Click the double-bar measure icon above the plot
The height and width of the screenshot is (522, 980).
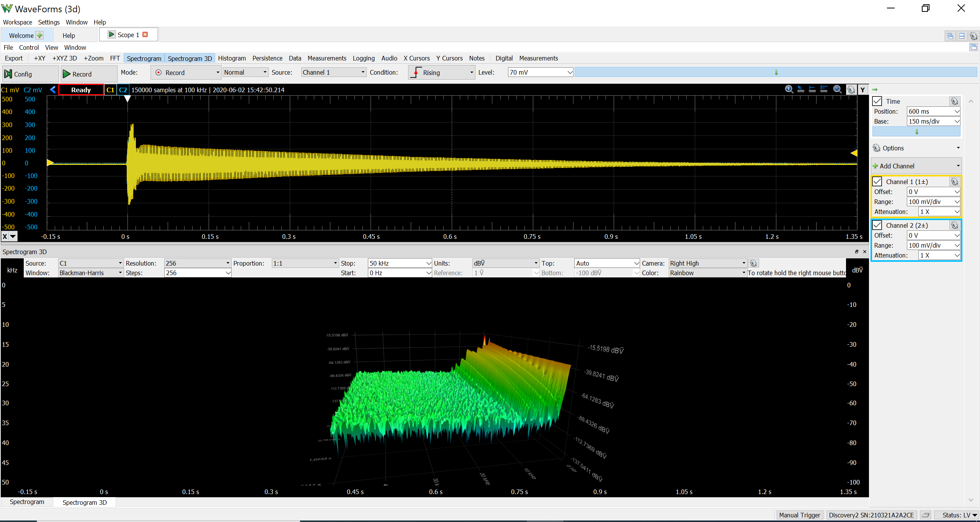[x=824, y=90]
